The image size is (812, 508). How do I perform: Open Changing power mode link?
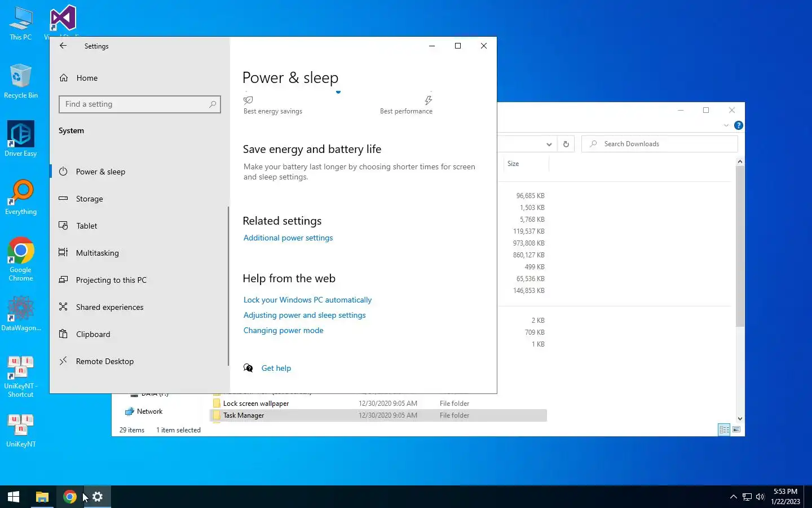pyautogui.click(x=284, y=331)
